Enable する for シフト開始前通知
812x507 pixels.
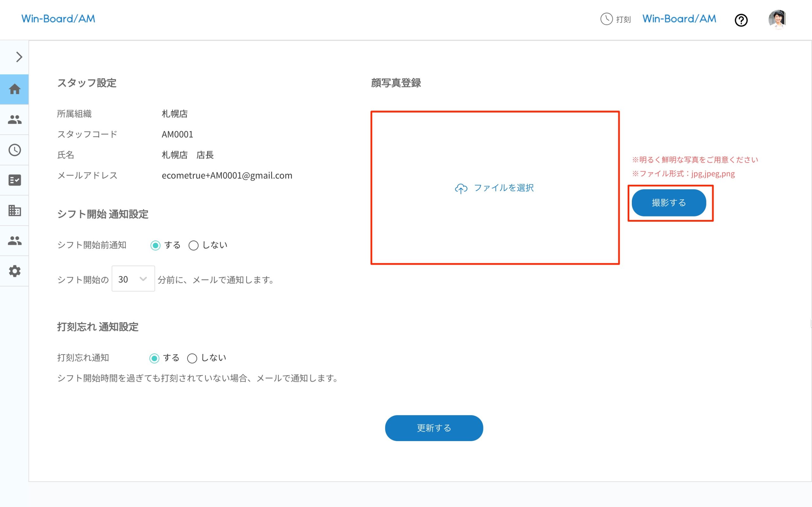pyautogui.click(x=155, y=245)
